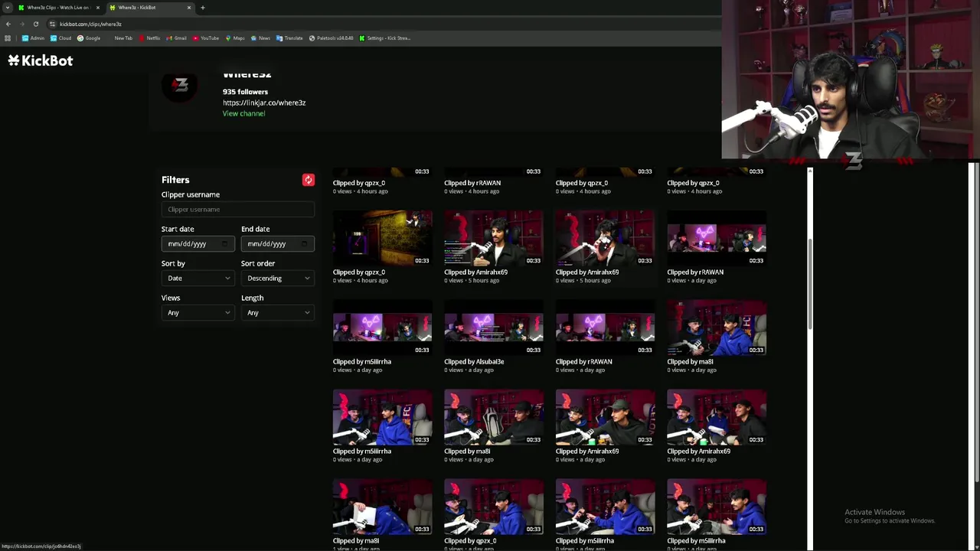This screenshot has width=980, height=551.
Task: Click the 'Clipped by Alsubai3e' label
Action: pyautogui.click(x=474, y=361)
